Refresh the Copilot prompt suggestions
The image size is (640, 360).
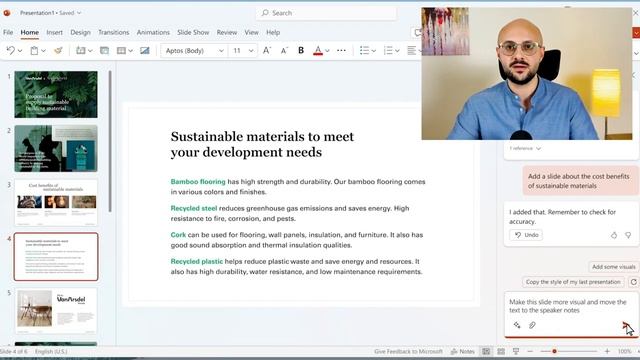633,282
